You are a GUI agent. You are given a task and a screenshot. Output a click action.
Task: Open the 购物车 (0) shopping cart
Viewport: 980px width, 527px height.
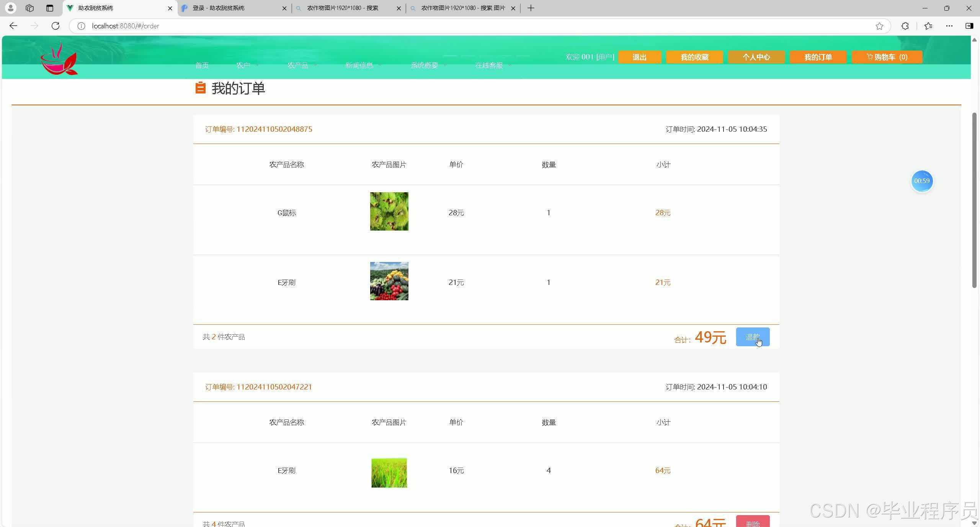[x=887, y=57]
